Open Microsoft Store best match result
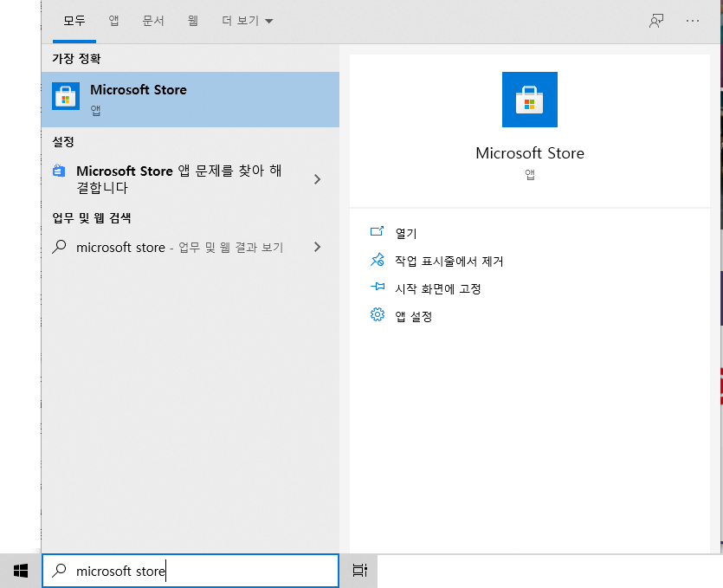 pyautogui.click(x=190, y=99)
